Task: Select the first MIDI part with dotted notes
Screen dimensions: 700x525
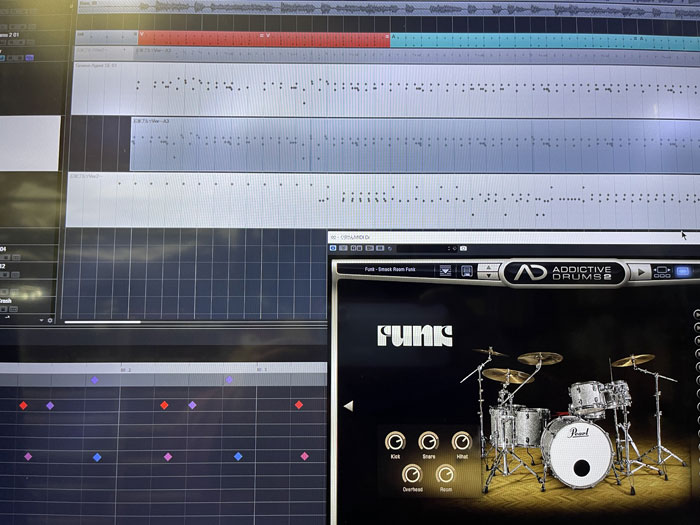Action: pos(386,90)
